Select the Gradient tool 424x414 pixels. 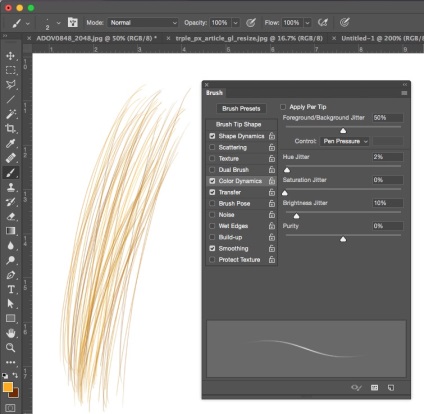tap(10, 231)
